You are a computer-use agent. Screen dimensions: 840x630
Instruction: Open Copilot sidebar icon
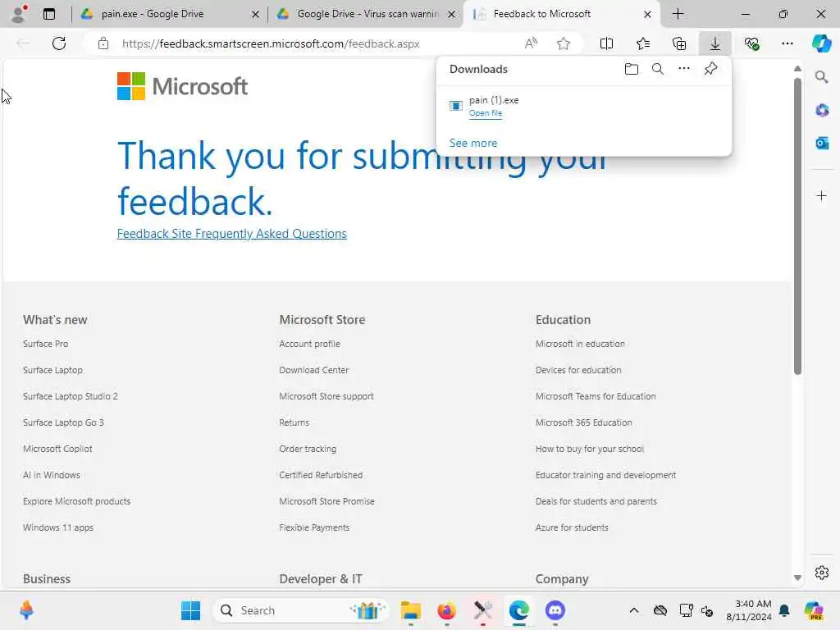821,44
